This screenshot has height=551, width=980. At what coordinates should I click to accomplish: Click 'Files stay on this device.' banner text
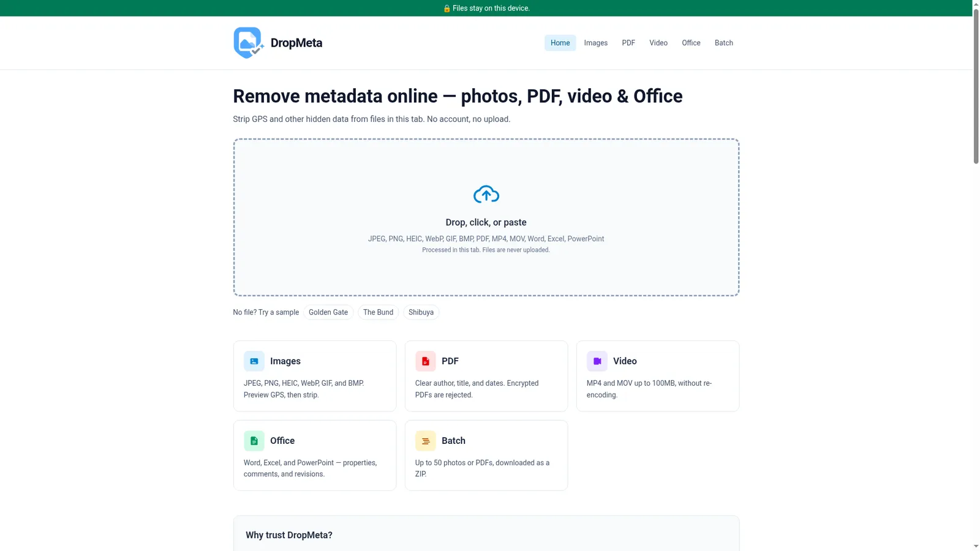[x=491, y=9]
